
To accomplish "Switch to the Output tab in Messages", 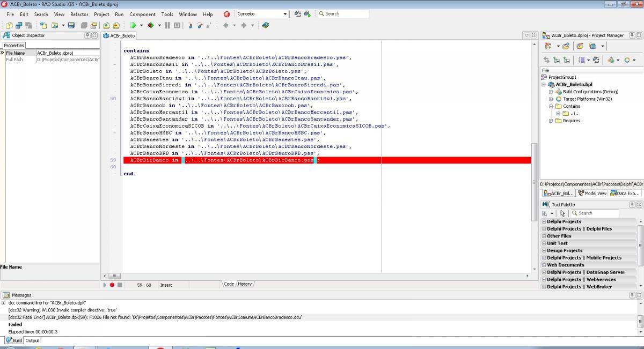I will [32, 340].
